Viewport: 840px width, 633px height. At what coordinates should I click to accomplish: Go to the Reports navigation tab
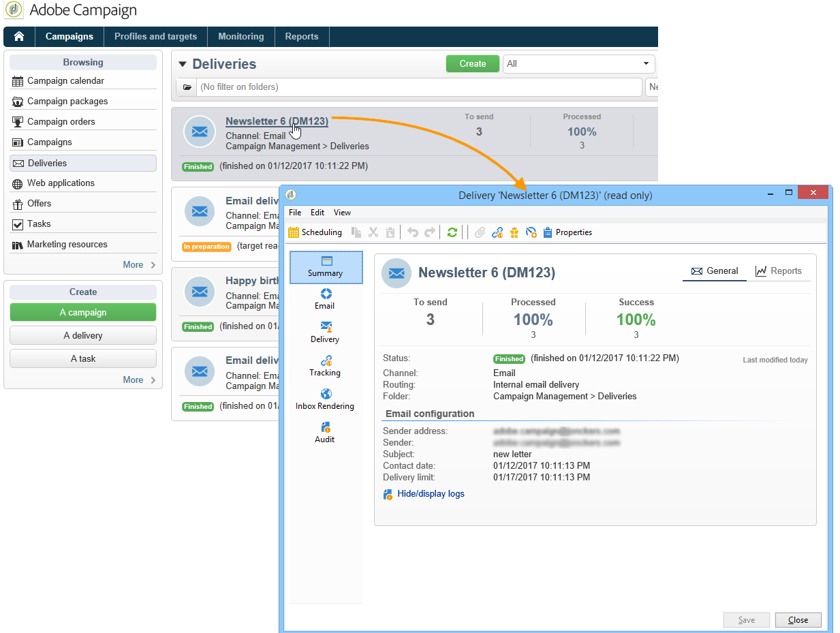point(302,37)
